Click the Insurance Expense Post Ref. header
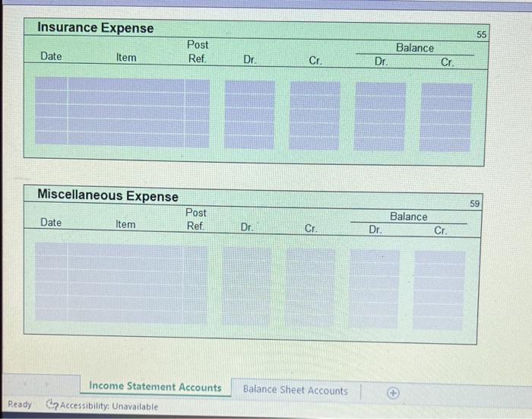 coord(198,52)
